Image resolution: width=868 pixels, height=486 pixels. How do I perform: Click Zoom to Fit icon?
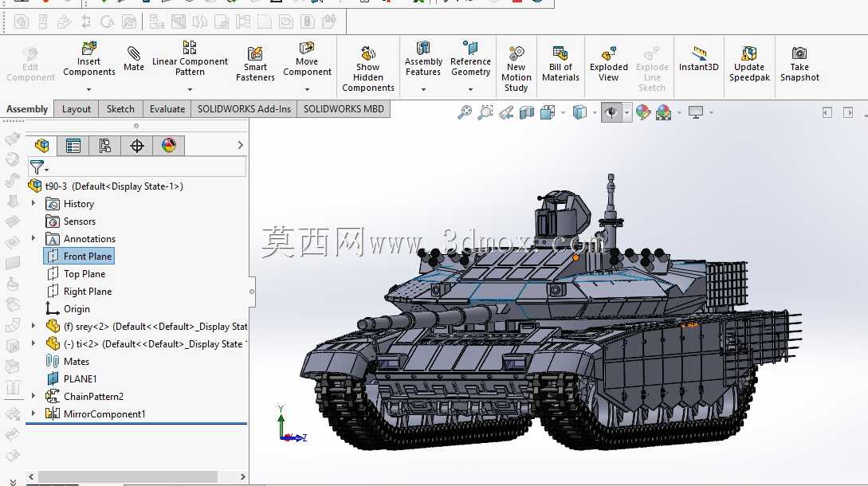(x=465, y=112)
